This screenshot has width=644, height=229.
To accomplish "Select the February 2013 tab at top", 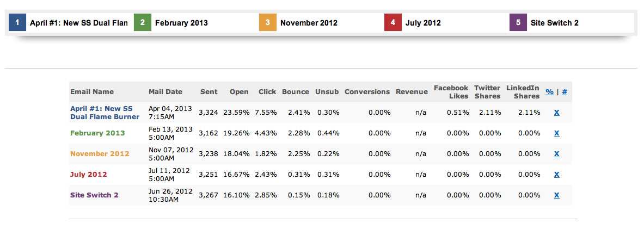I will 181,23.
